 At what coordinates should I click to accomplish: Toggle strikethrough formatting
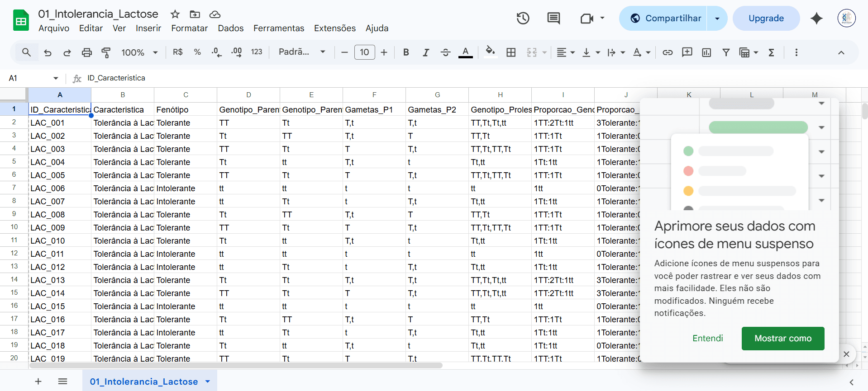445,52
